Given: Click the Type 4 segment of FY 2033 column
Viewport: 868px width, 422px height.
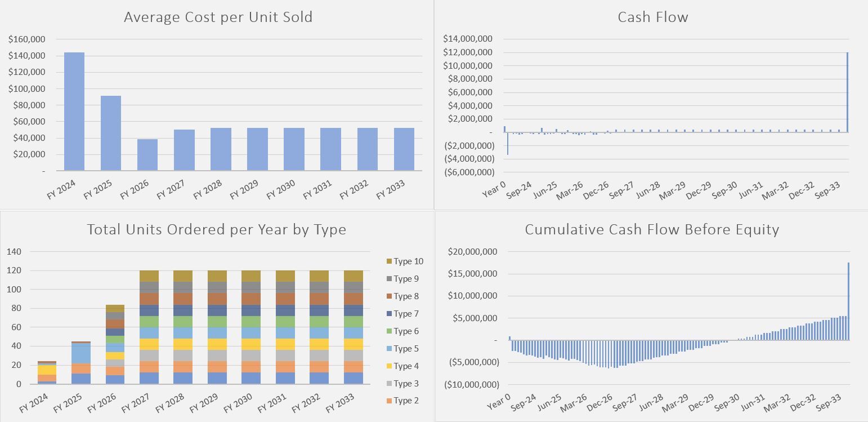Looking at the screenshot, I should click(x=354, y=344).
